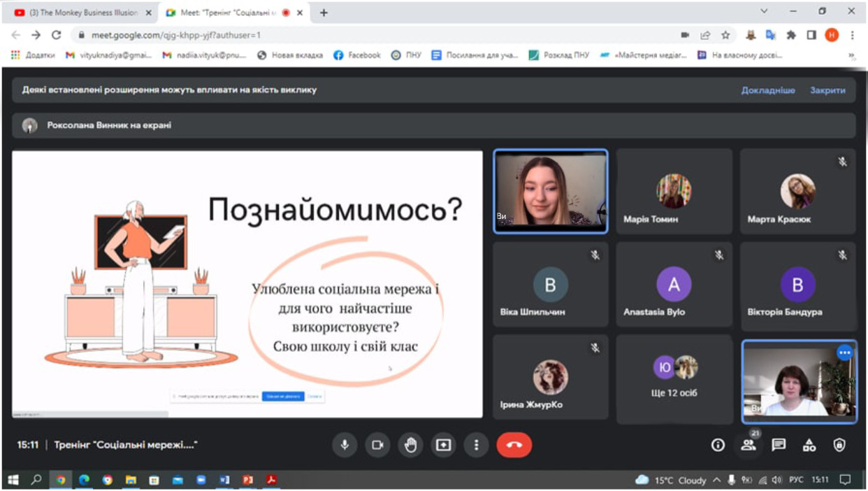Toggle the camera in the call bar
Image resolution: width=868 pixels, height=491 pixels.
pos(377,445)
